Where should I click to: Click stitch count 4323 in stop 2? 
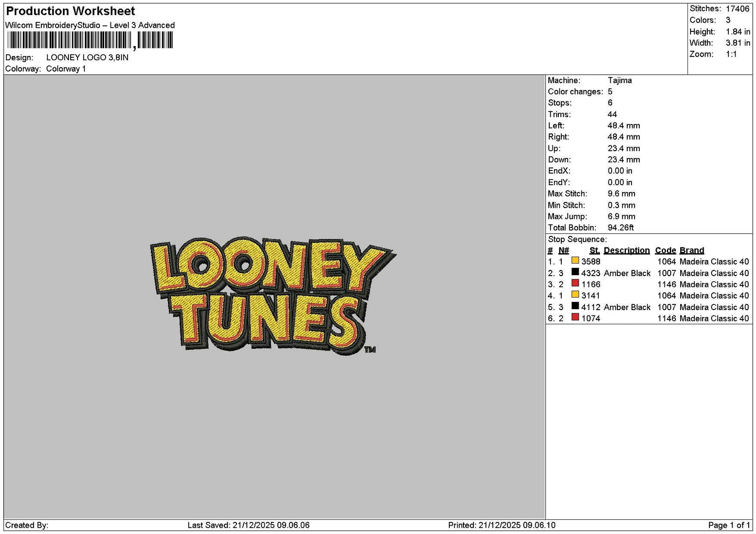tap(591, 273)
